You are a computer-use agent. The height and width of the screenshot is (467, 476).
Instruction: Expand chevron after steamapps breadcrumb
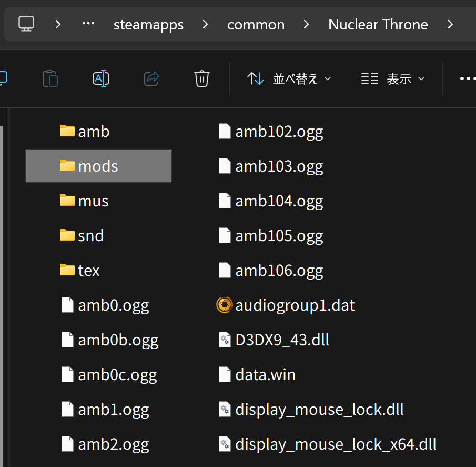(205, 24)
